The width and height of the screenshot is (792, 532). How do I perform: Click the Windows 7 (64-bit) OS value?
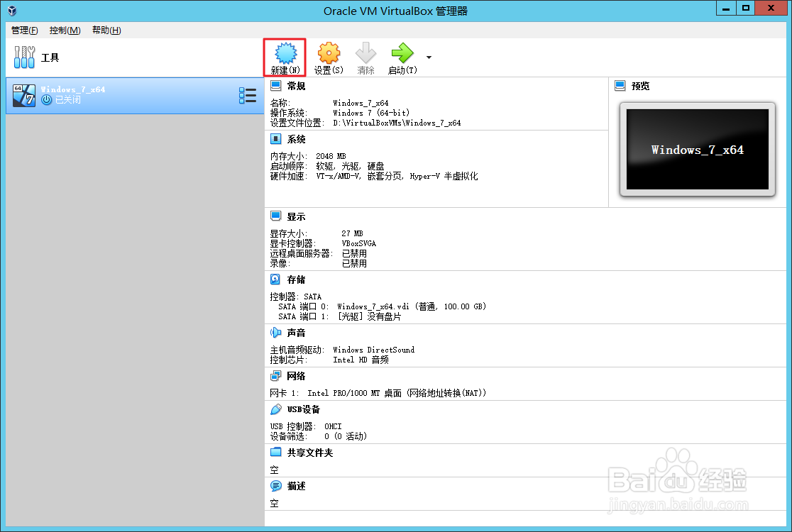pos(371,113)
